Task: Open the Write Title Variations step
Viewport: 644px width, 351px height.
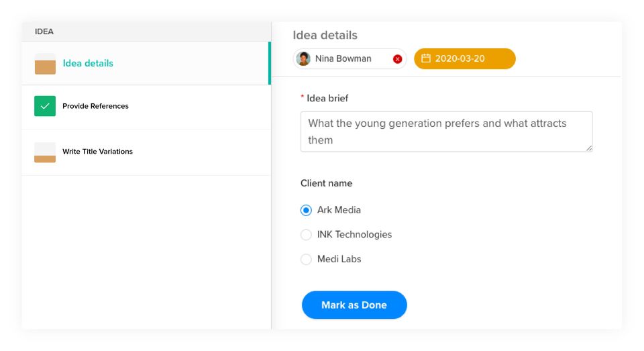Action: pyautogui.click(x=146, y=152)
